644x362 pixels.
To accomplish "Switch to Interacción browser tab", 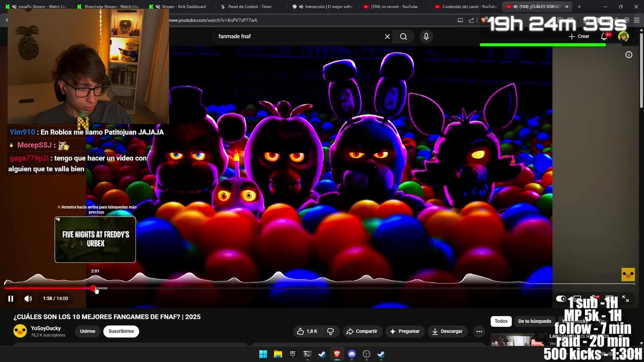I will pyautogui.click(x=322, y=7).
